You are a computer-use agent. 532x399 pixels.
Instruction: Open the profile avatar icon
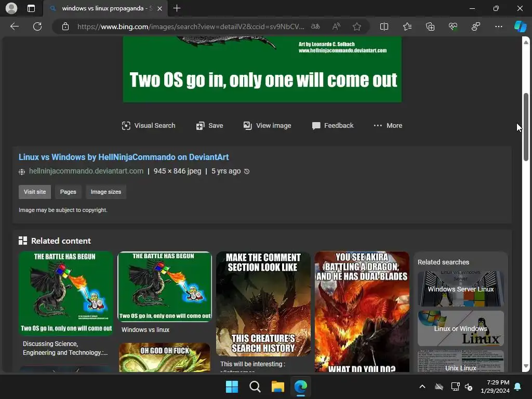11,8
